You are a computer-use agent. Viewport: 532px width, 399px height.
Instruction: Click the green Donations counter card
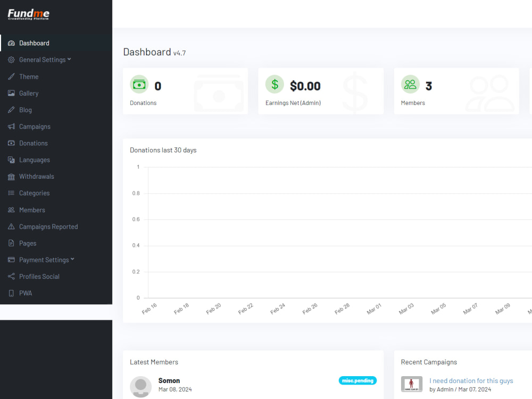pyautogui.click(x=185, y=90)
